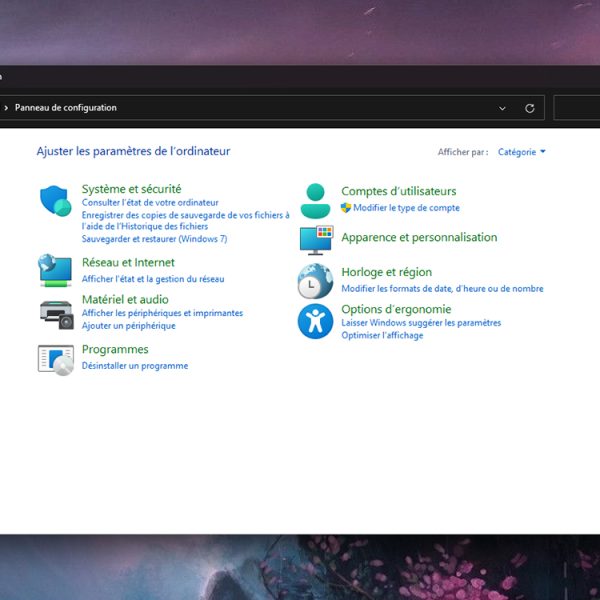Click Laisser Windows suggérer les paramètres
The image size is (600, 600).
coord(421,323)
